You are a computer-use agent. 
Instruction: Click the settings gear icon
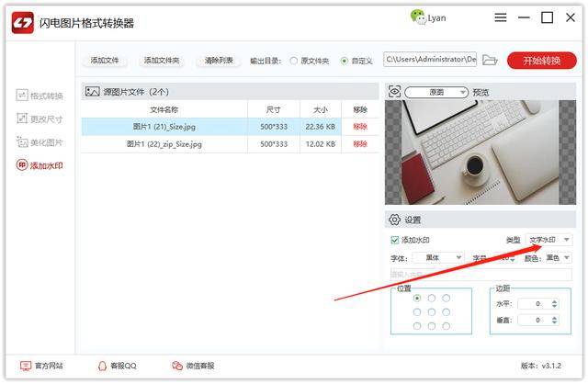point(394,220)
